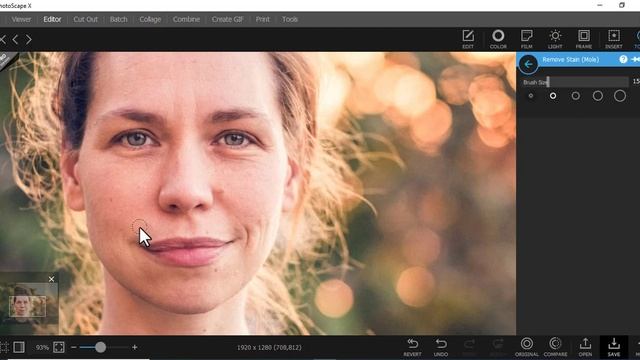
Task: Toggle the side-by-side view icon
Action: [x=19, y=347]
